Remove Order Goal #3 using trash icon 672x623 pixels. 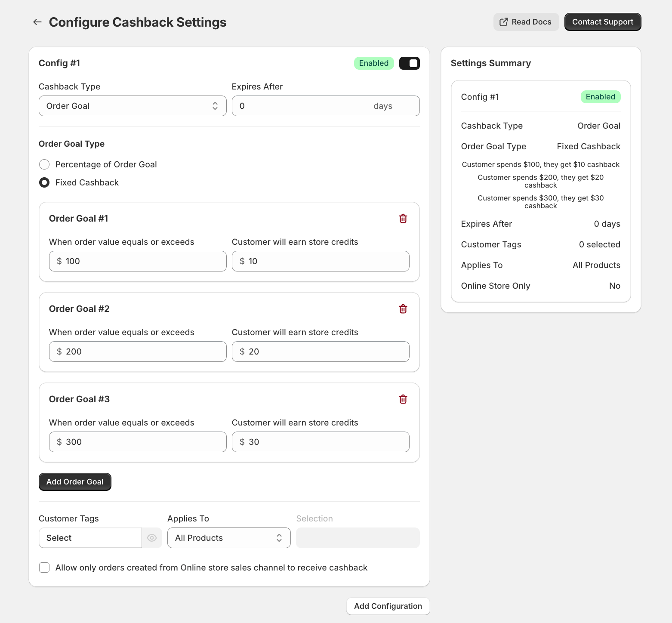[x=403, y=399]
